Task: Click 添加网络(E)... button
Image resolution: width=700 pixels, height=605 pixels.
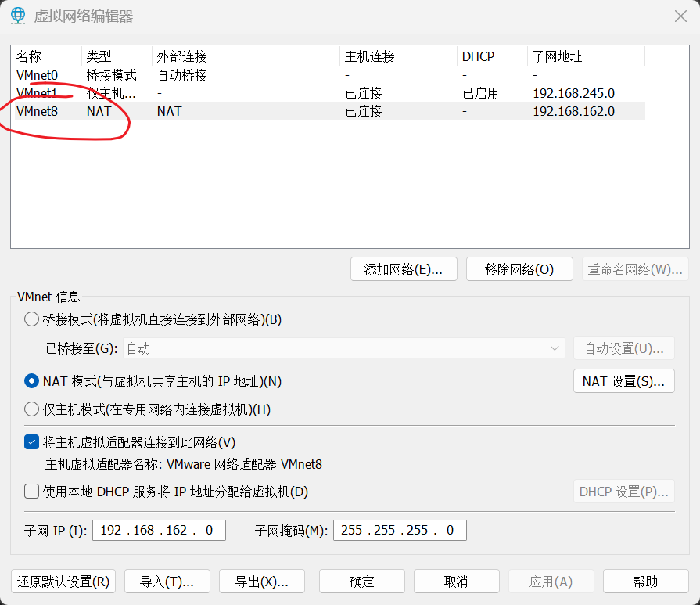Action: pyautogui.click(x=404, y=269)
